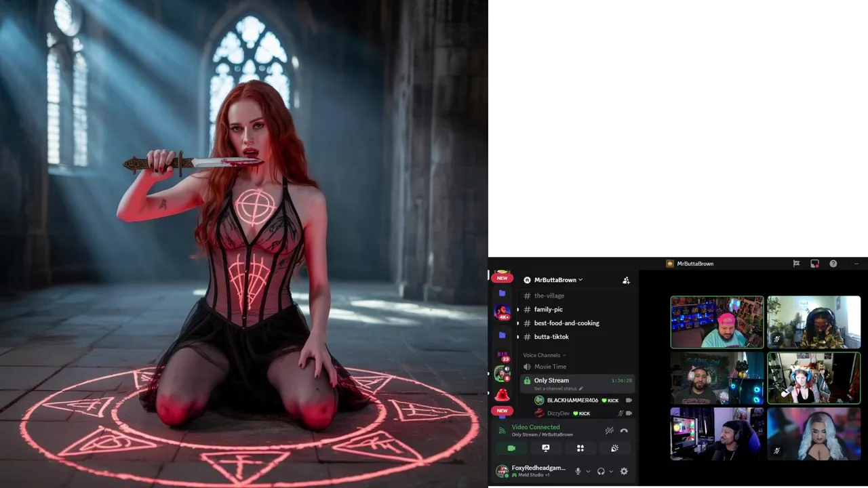
Task: Click the DizzyDev username
Action: pyautogui.click(x=558, y=413)
